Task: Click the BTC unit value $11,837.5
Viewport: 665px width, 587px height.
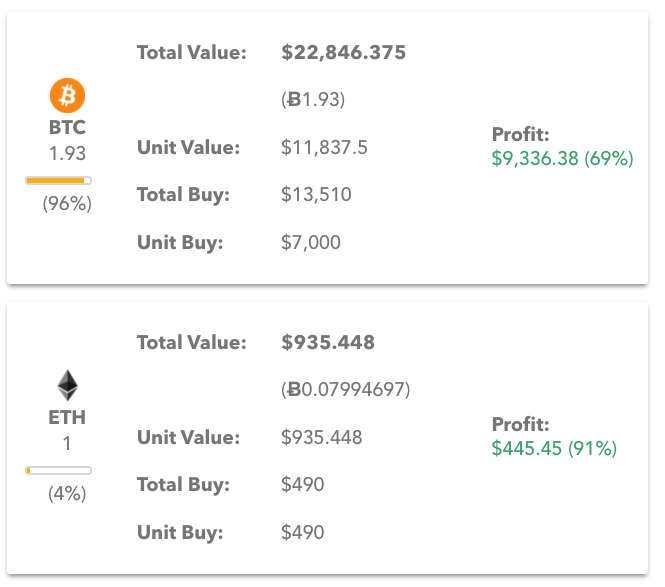Action: (325, 148)
